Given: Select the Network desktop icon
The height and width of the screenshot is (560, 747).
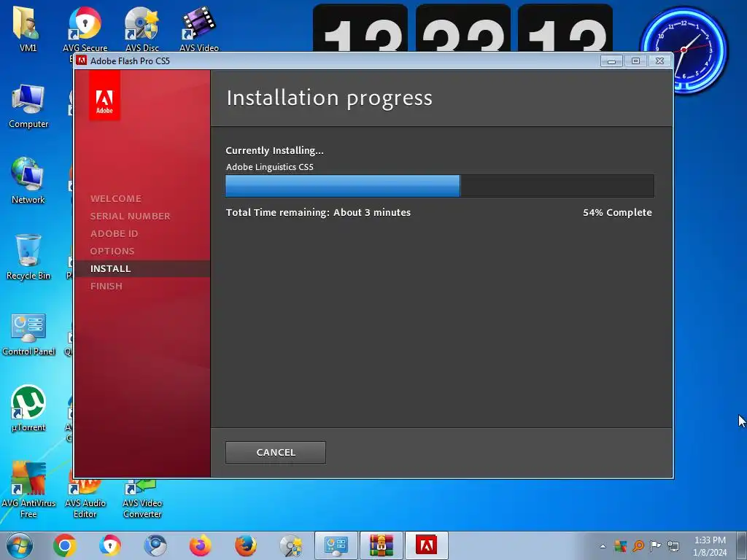Looking at the screenshot, I should point(28,181).
